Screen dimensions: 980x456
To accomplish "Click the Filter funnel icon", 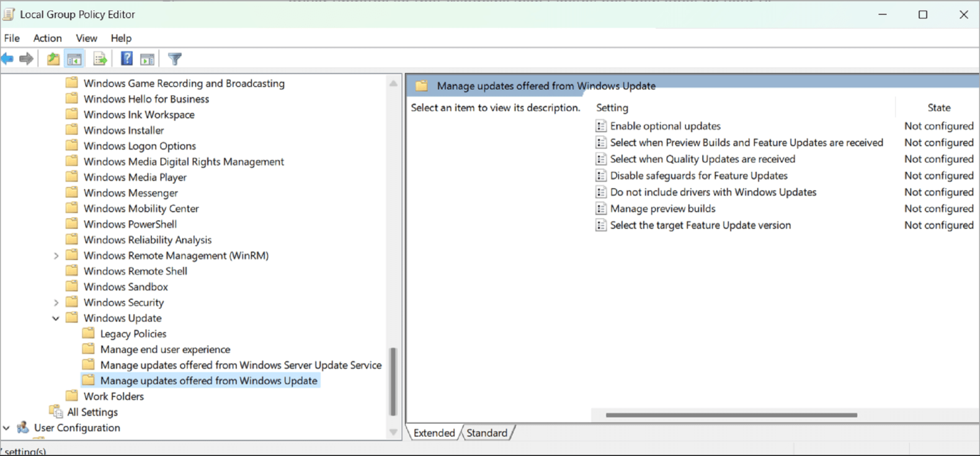I will pyautogui.click(x=175, y=59).
